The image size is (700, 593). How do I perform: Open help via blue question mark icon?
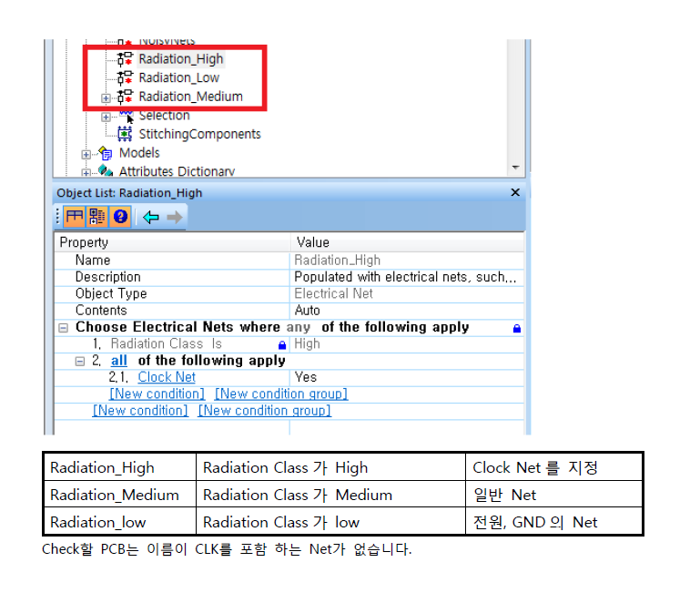[x=119, y=217]
